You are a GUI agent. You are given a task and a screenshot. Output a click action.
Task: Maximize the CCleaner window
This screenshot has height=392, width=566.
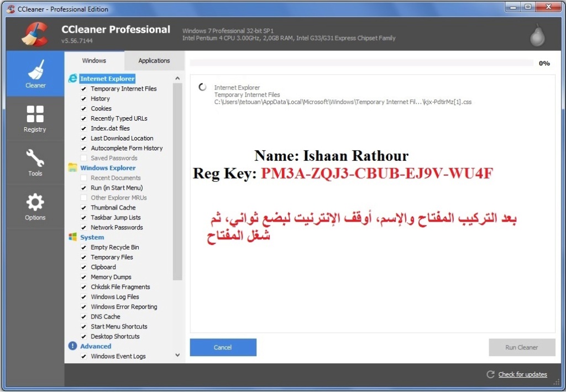[528, 7]
